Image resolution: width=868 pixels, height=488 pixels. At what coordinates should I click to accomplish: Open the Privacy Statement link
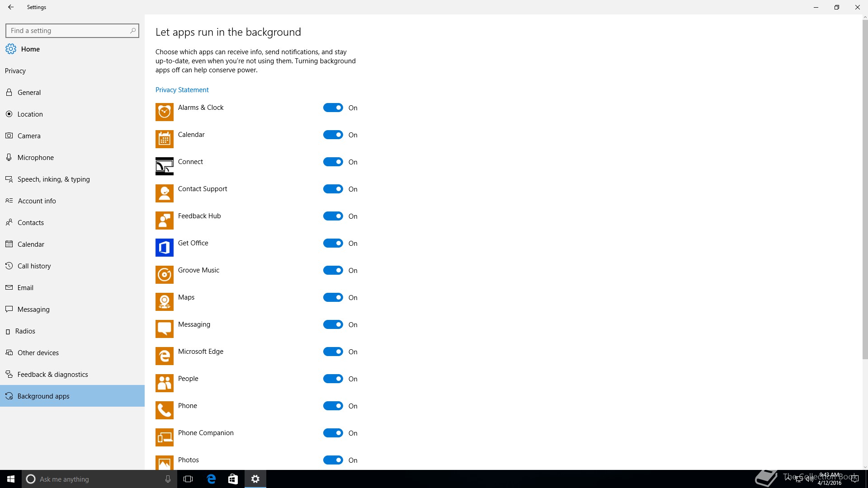pos(182,89)
